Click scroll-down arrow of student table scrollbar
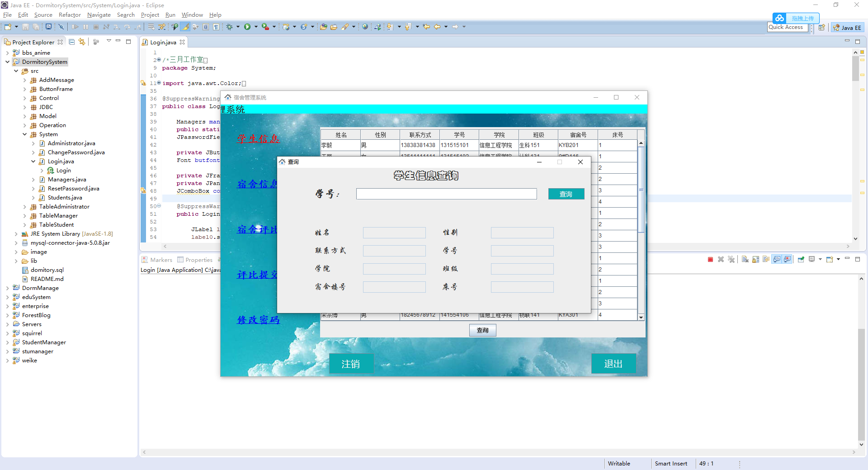This screenshot has height=470, width=868. (641, 318)
